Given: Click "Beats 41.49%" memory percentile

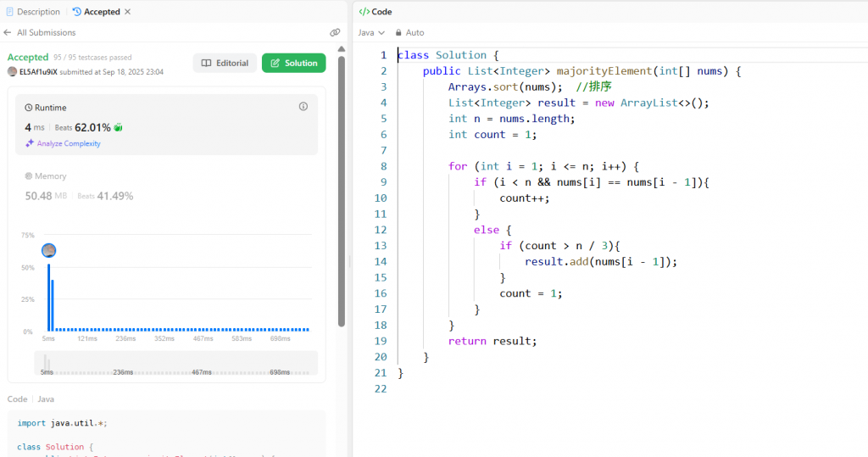Looking at the screenshot, I should [105, 196].
